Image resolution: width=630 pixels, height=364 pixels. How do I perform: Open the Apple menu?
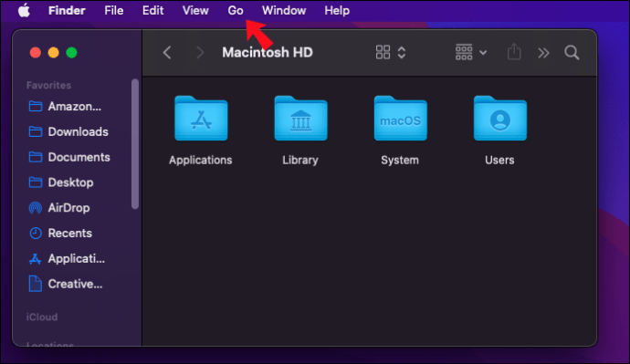pos(24,10)
